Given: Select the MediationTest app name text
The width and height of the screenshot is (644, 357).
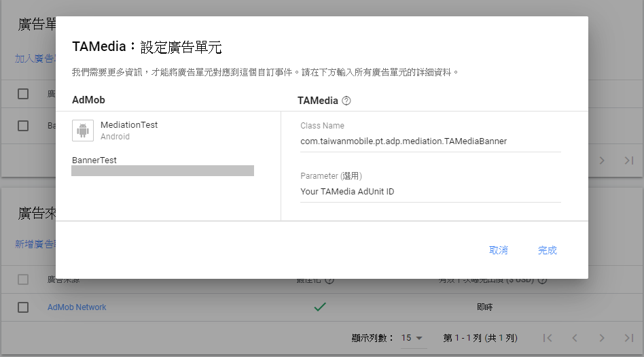Looking at the screenshot, I should point(129,124).
